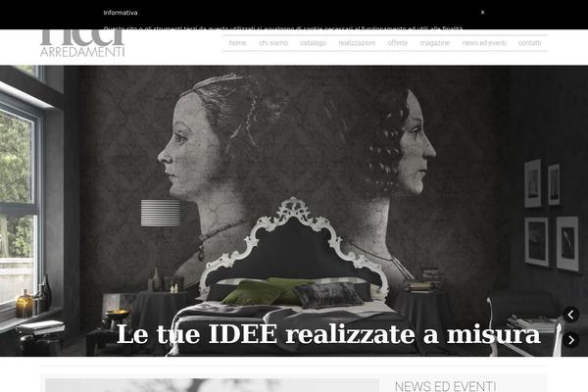Close the Informativa cookie banner

(482, 13)
